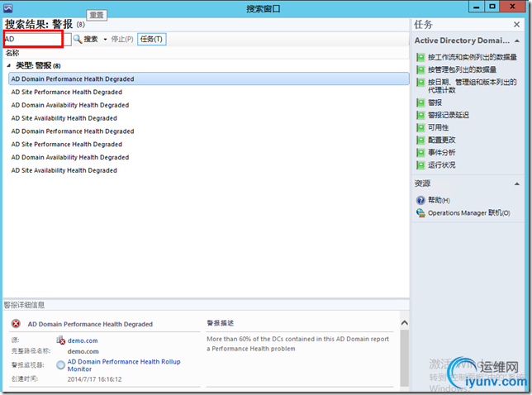Click the red critical alert icon in details
Image resolution: width=532 pixels, height=395 pixels.
pos(16,324)
